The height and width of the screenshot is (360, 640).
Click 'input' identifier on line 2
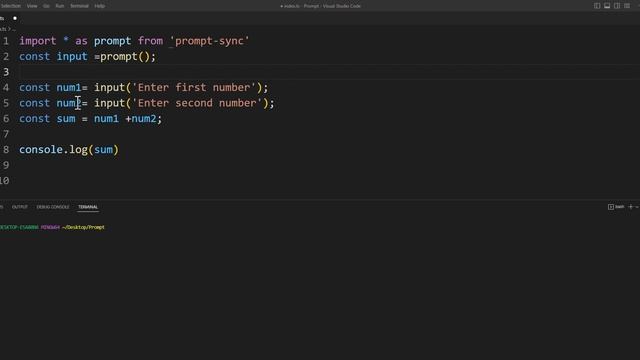pos(72,56)
